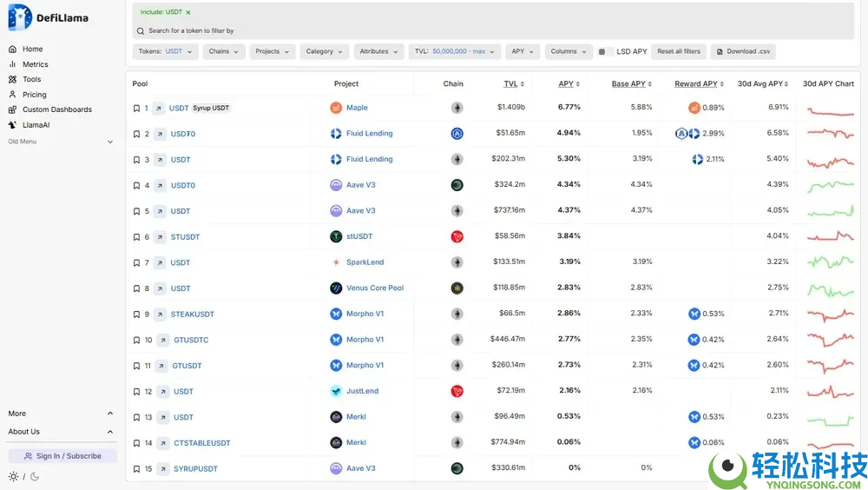This screenshot has width=868, height=490.
Task: Click the Tron chain icon on STUSDT row
Action: 457,236
